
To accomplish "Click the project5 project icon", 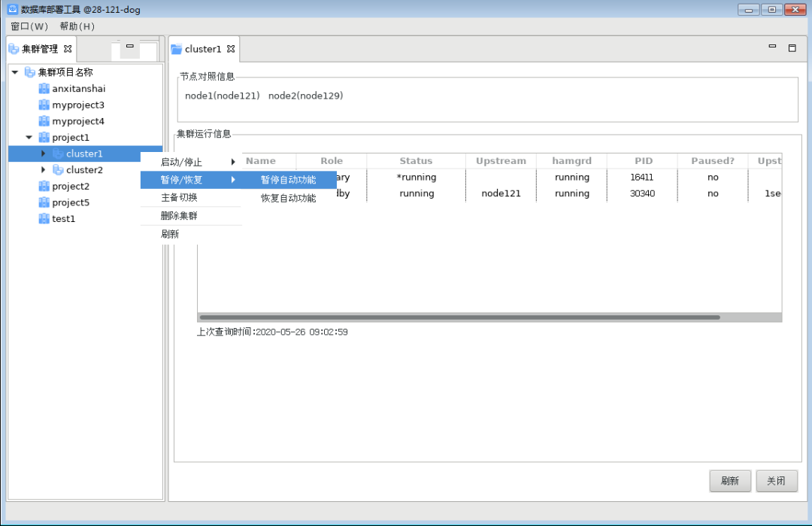I will pos(44,202).
